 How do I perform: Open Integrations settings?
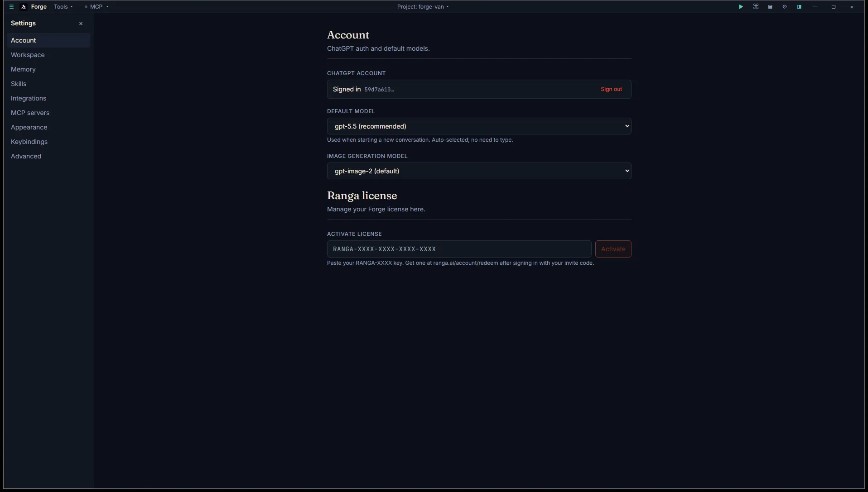click(49, 98)
